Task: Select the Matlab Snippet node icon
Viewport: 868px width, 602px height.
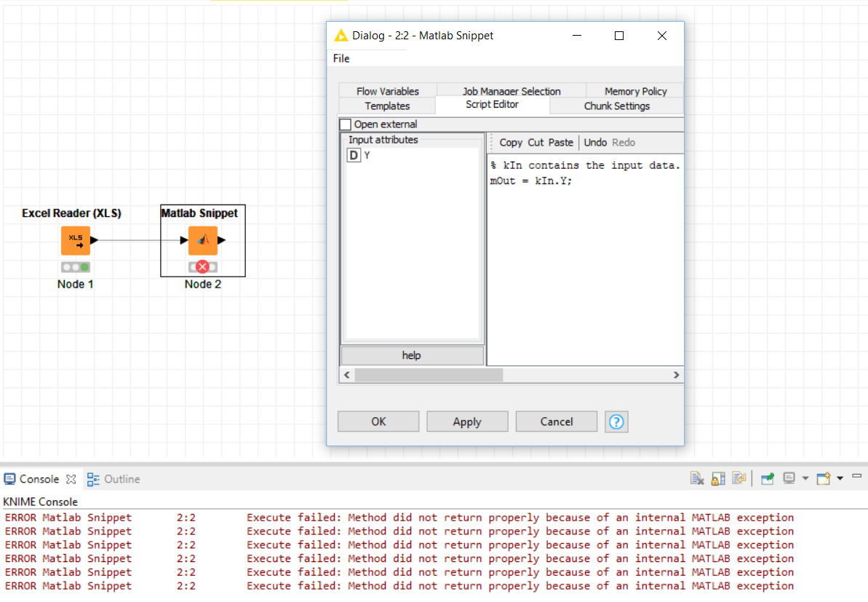Action: [x=202, y=240]
